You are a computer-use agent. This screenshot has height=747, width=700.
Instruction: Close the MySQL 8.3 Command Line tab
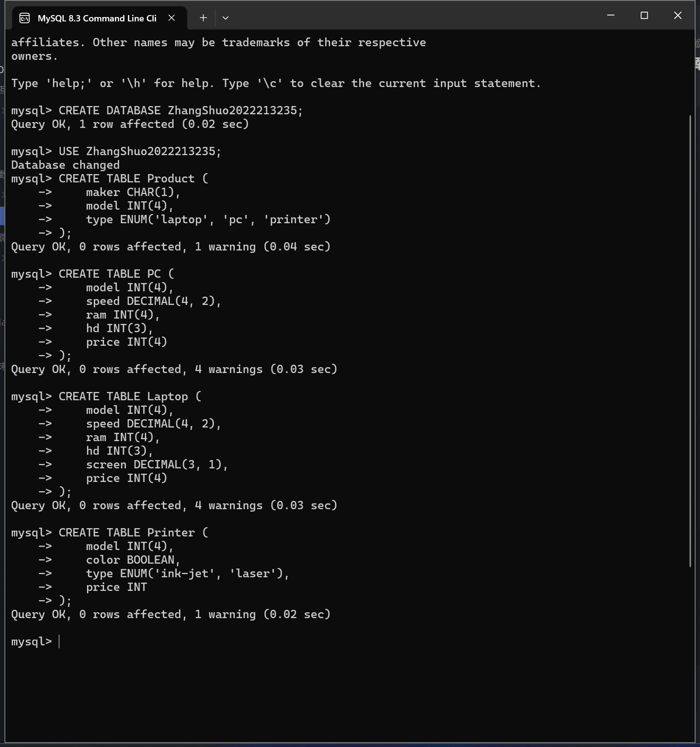(x=172, y=18)
